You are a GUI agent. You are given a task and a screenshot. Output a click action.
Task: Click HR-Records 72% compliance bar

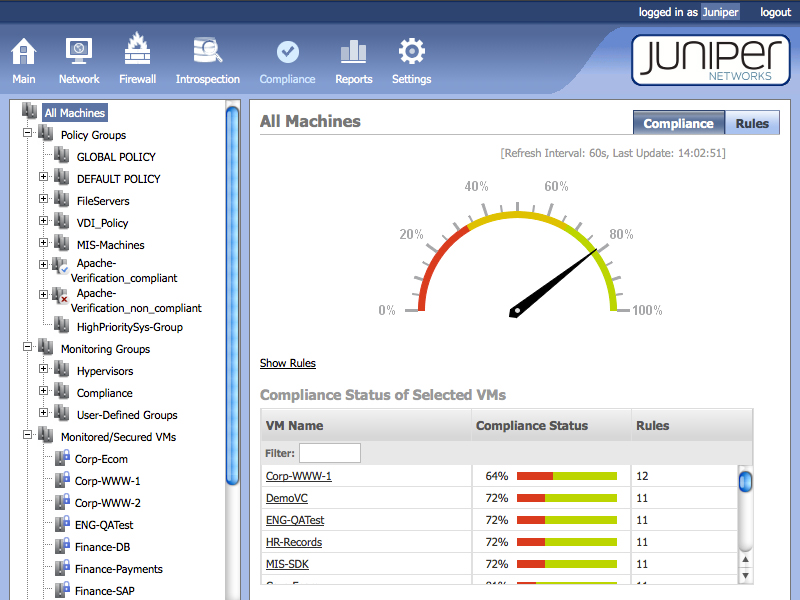click(x=567, y=542)
